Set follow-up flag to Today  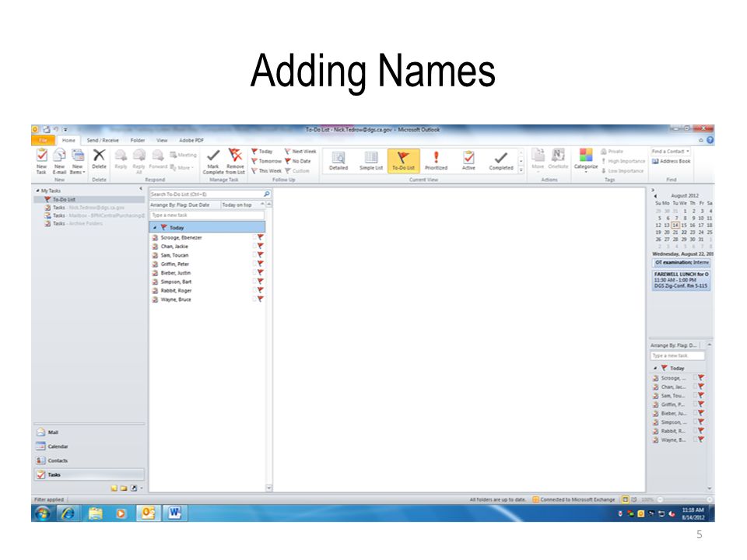pos(262,152)
